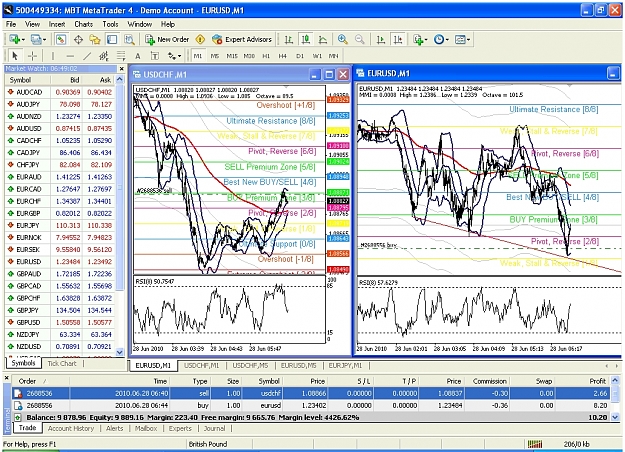This screenshot has height=452, width=625.
Task: Click Market Watch scrollbar up arrow
Action: coord(120,80)
